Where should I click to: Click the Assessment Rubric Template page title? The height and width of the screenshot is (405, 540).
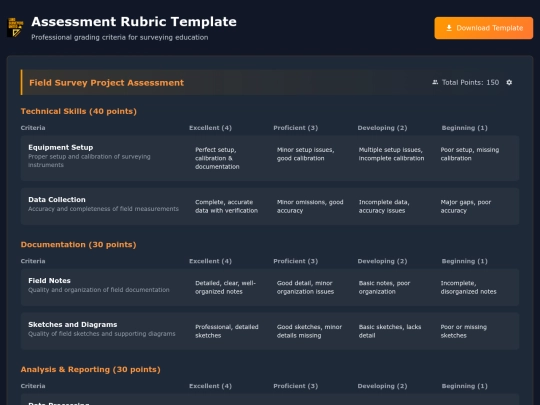click(134, 22)
